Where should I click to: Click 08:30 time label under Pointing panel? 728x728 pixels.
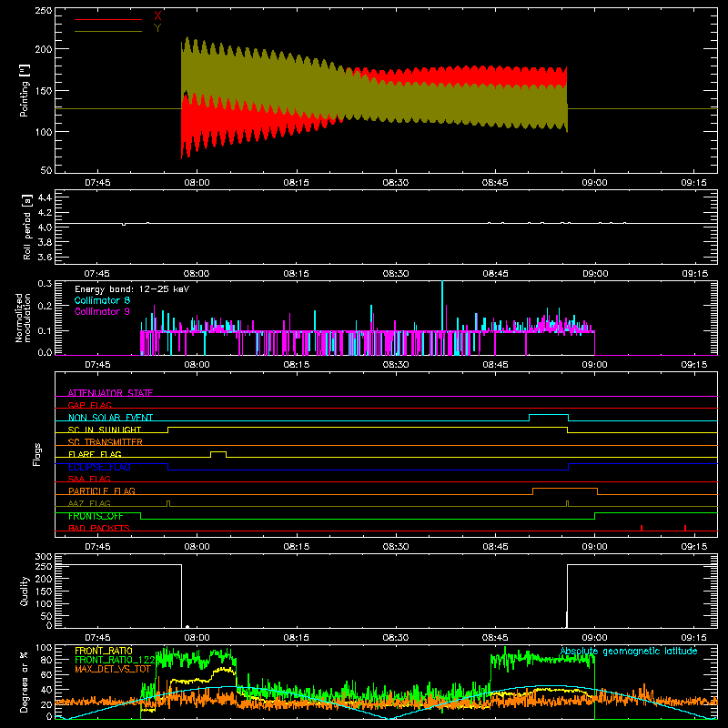tap(396, 183)
